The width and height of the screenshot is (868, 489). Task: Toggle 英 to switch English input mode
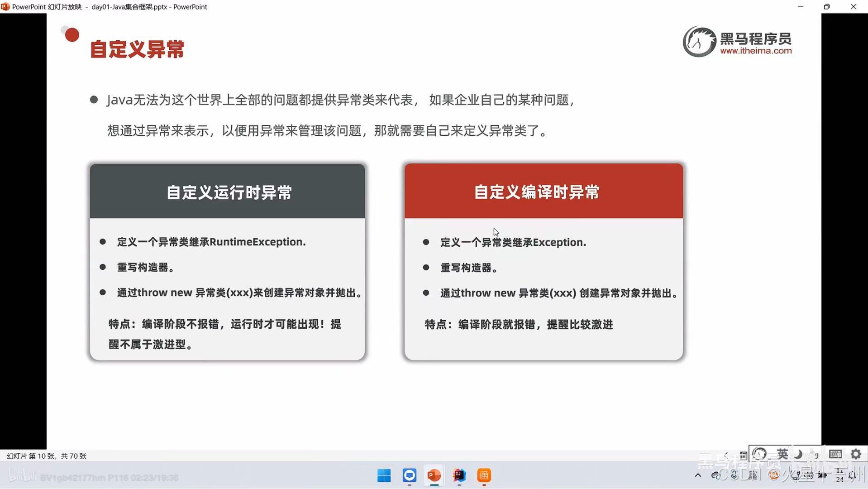(x=782, y=453)
